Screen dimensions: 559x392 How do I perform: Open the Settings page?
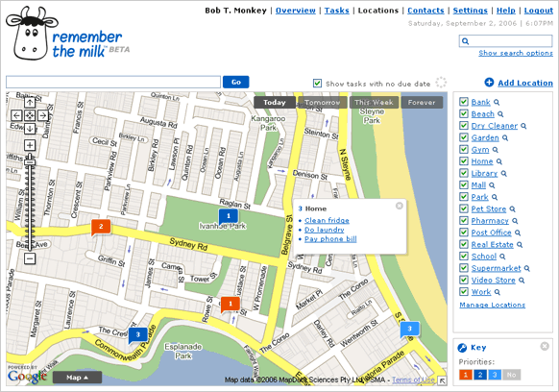tap(471, 11)
